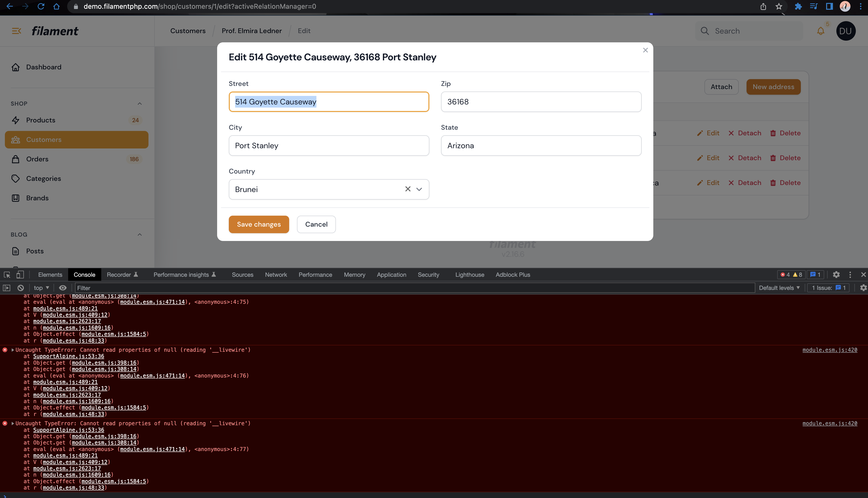Open the Orders section icon
The image size is (868, 498).
(16, 159)
